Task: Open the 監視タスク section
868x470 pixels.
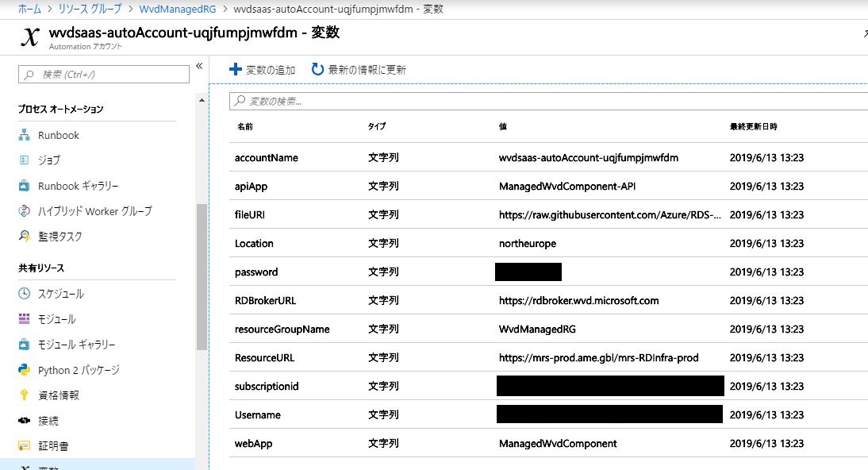Action: point(59,237)
